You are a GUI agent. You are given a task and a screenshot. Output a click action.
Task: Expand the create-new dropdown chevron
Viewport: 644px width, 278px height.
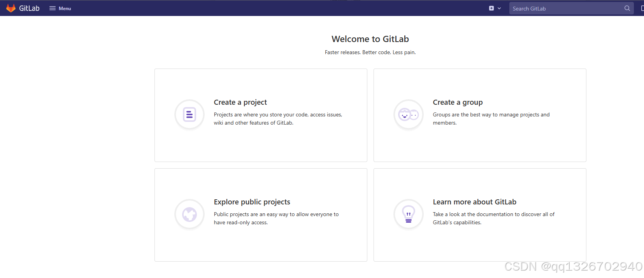pyautogui.click(x=499, y=8)
